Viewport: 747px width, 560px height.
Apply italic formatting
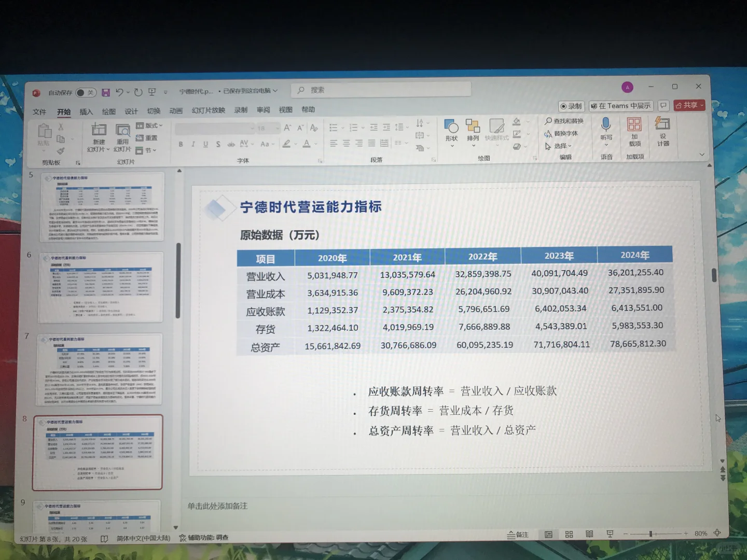tap(193, 144)
